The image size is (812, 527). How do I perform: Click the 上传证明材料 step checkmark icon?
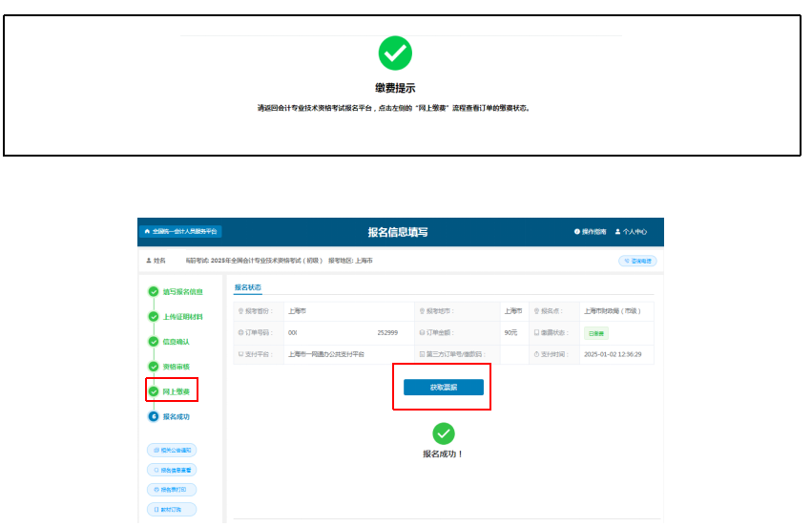click(x=153, y=317)
